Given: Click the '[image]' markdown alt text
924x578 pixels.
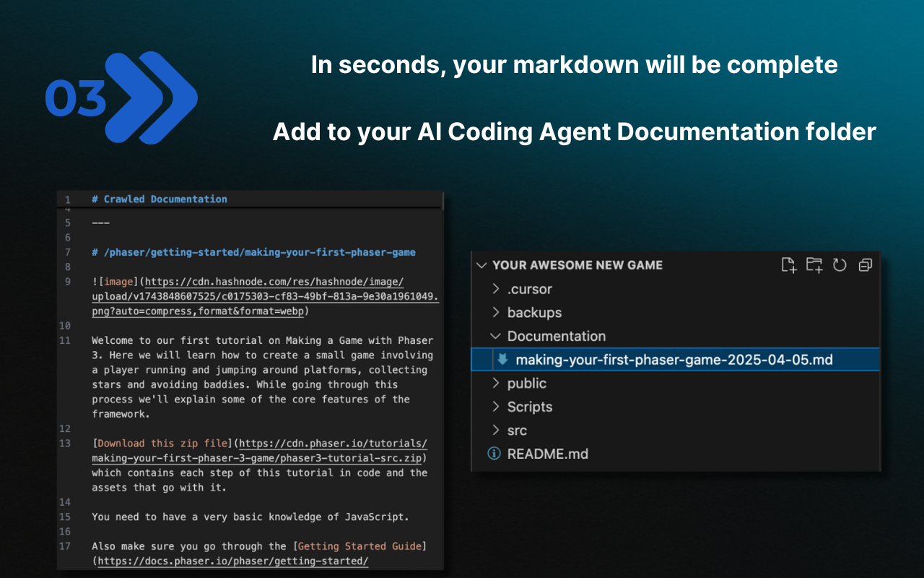Looking at the screenshot, I should [118, 282].
